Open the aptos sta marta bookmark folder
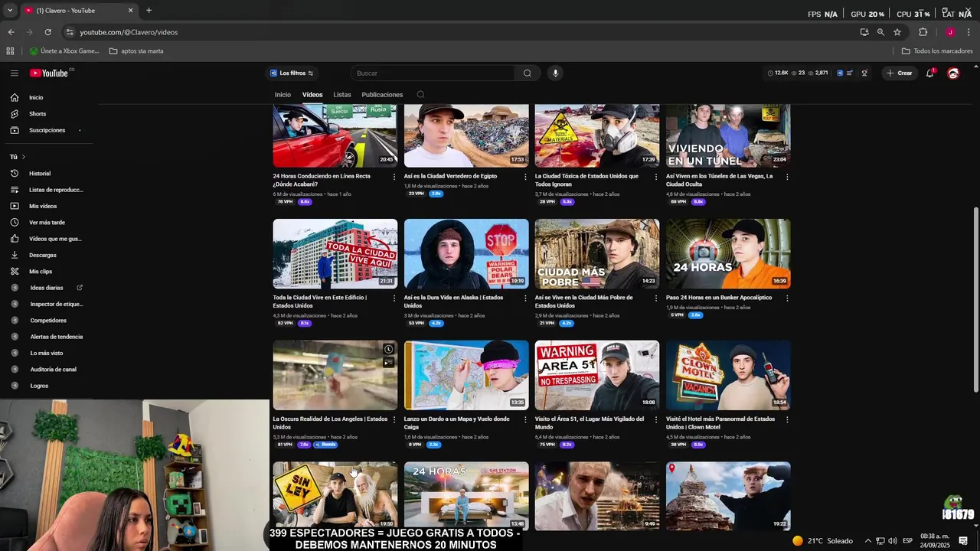This screenshot has width=980, height=551. click(x=136, y=51)
